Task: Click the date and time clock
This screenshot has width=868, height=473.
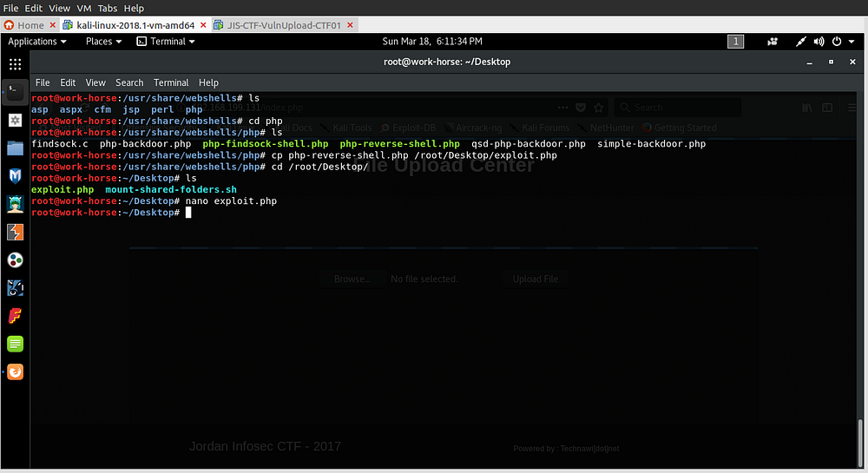Action: (432, 42)
